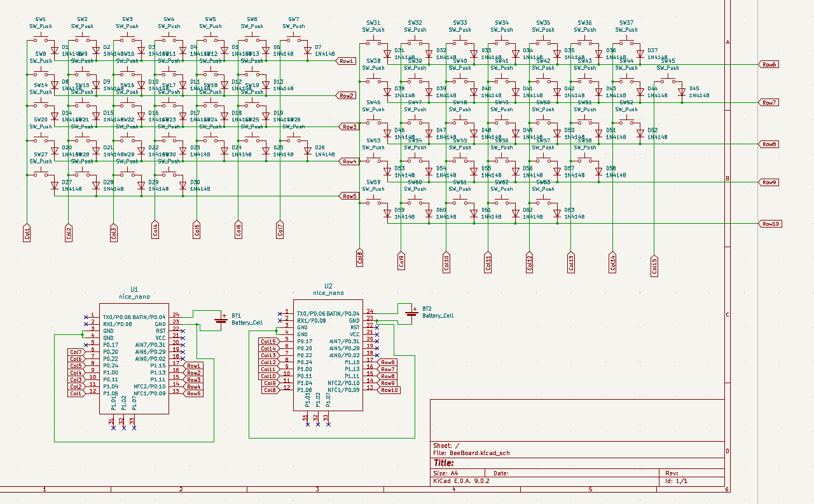Select the D30 diode symbol

click(x=183, y=186)
